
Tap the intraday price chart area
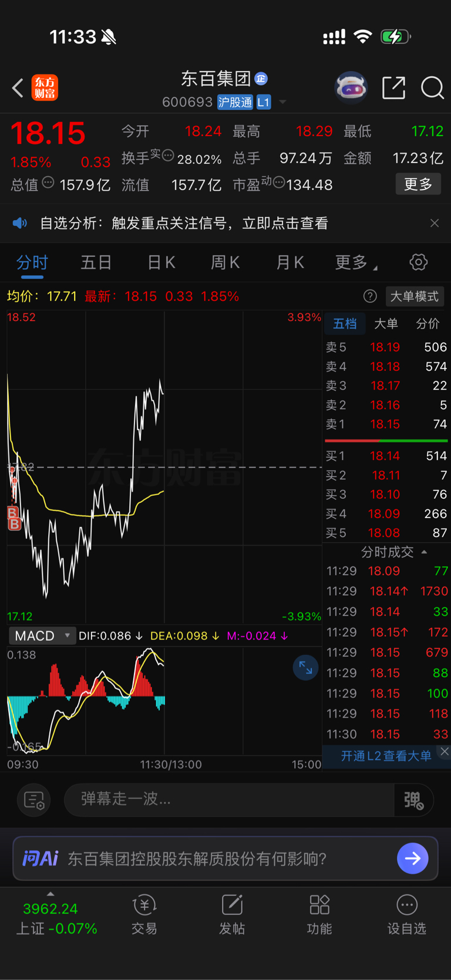(164, 467)
